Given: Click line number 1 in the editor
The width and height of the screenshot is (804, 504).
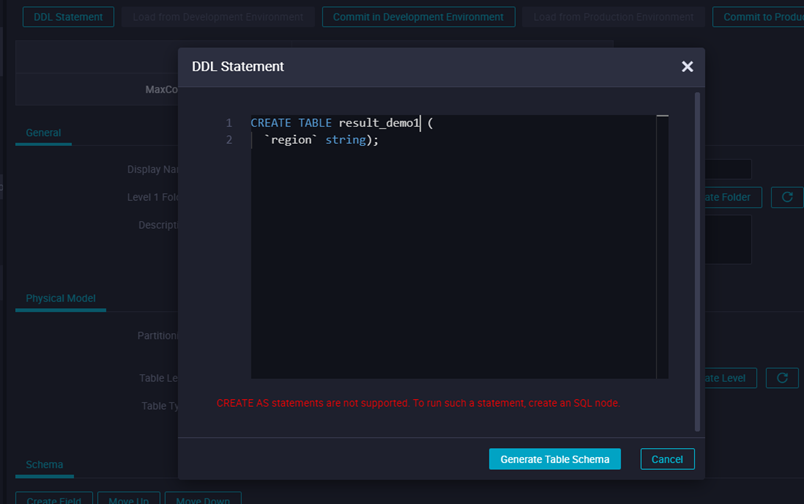Looking at the screenshot, I should point(229,123).
